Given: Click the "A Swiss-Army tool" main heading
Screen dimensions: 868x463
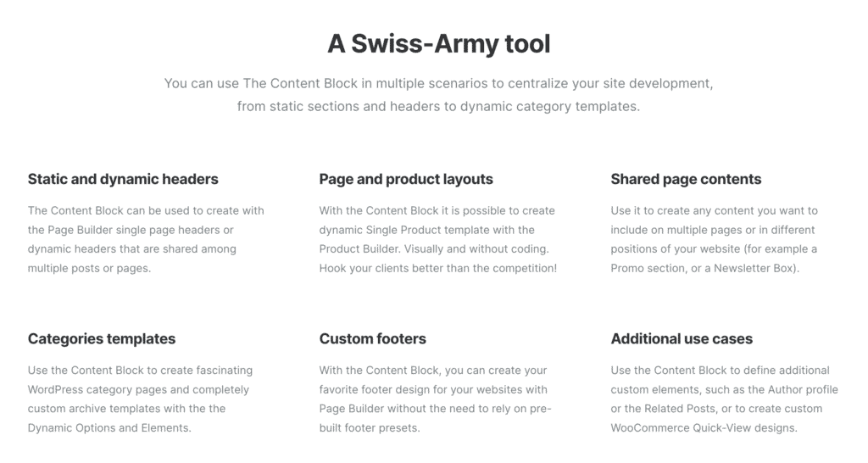Looking at the screenshot, I should click(438, 44).
